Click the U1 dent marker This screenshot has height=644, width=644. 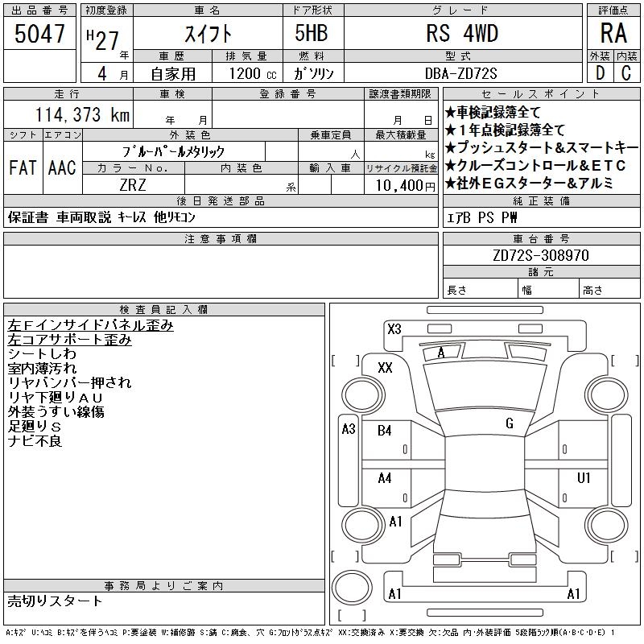[584, 478]
